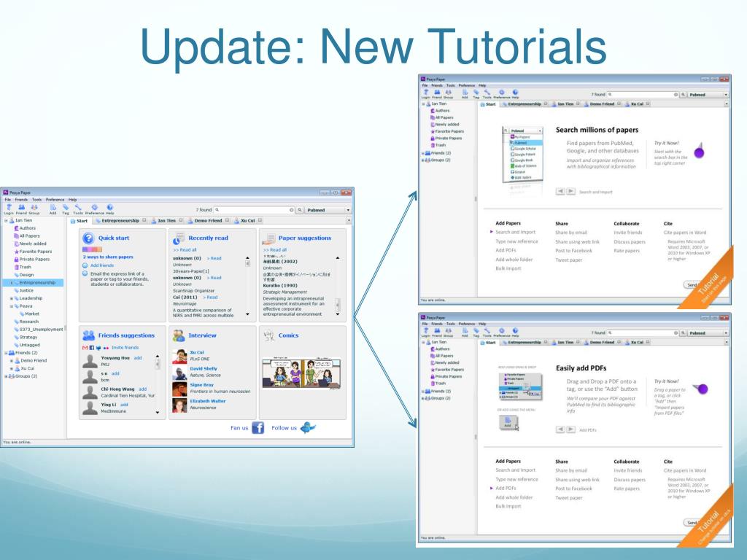Click the Tools icon in top-right window toolbar
This screenshot has width=747, height=560.
click(487, 94)
